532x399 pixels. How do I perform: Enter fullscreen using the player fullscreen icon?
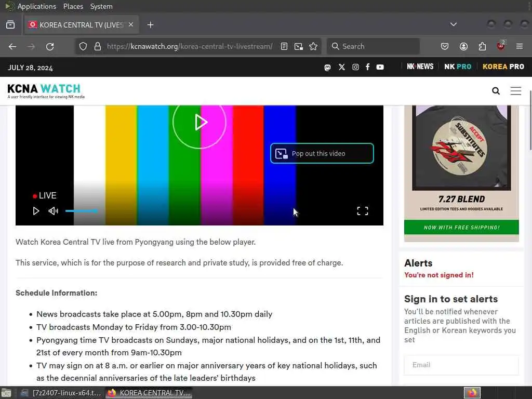coord(363,211)
